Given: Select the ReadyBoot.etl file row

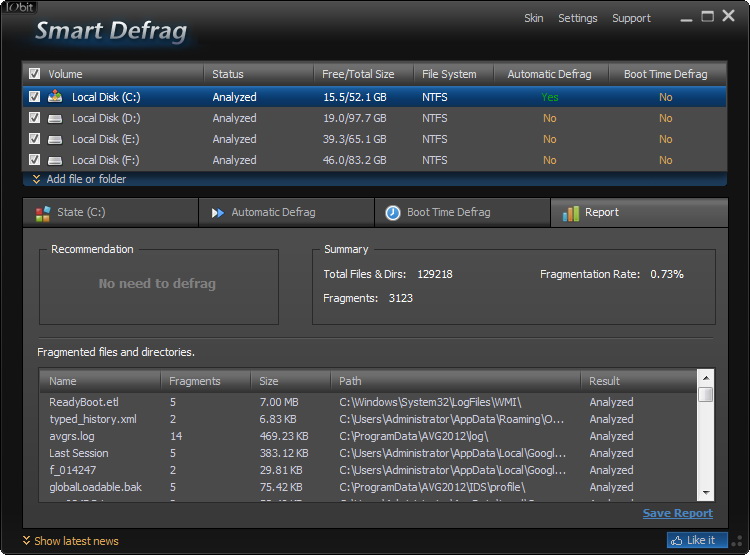Looking at the screenshot, I should pyautogui.click(x=368, y=402).
